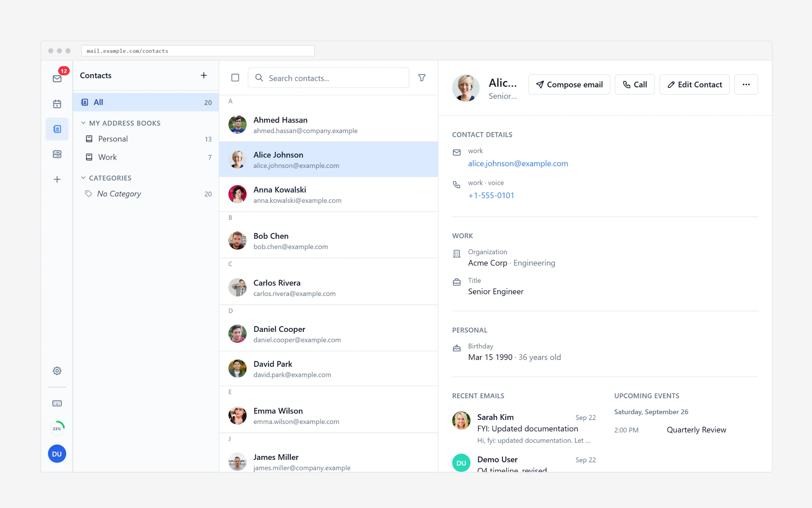Select contact Daniel Cooper
The height and width of the screenshot is (508, 812).
329,334
